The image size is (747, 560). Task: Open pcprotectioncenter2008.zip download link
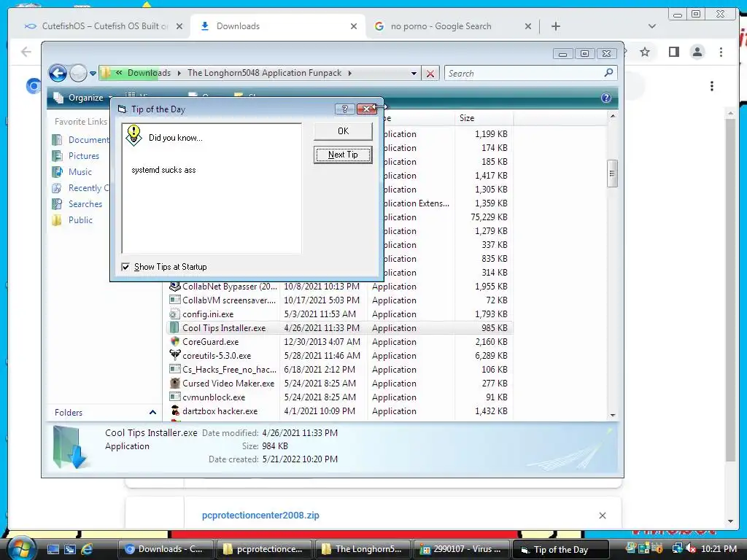260,516
